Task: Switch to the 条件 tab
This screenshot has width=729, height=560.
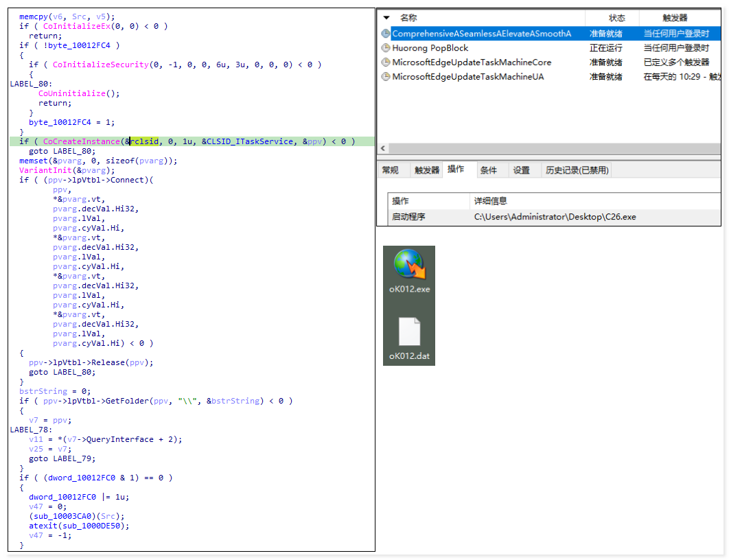Action: 489,170
